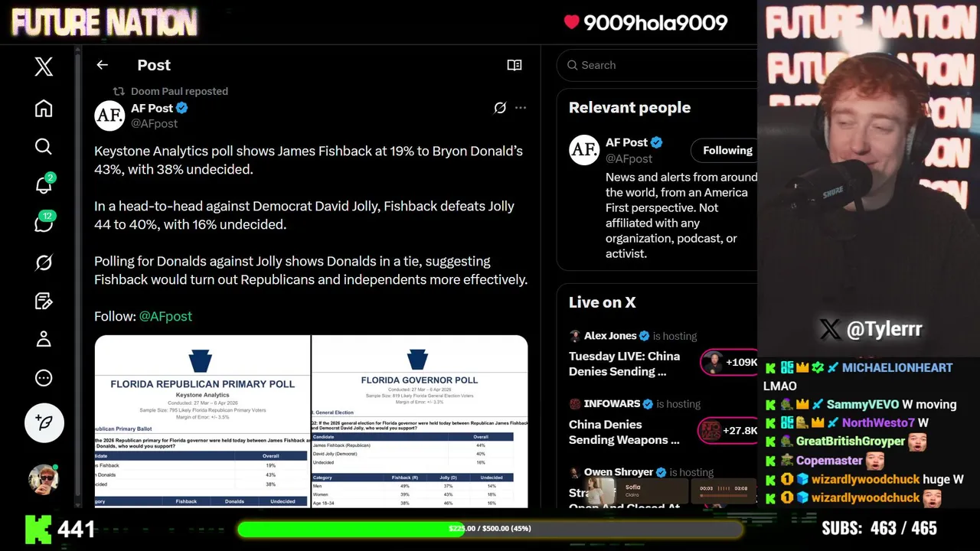Screen dimensions: 980x551
Task: Open the post's three-dot more menu
Action: coord(521,108)
